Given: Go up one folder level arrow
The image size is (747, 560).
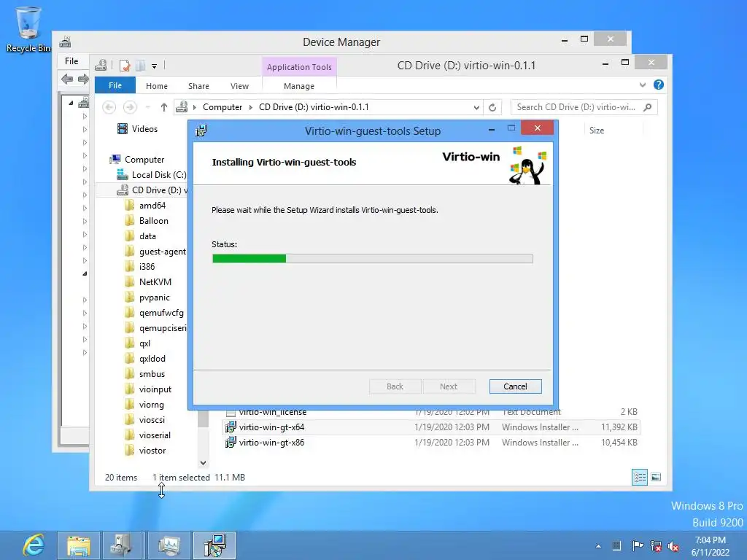Looking at the screenshot, I should click(164, 107).
